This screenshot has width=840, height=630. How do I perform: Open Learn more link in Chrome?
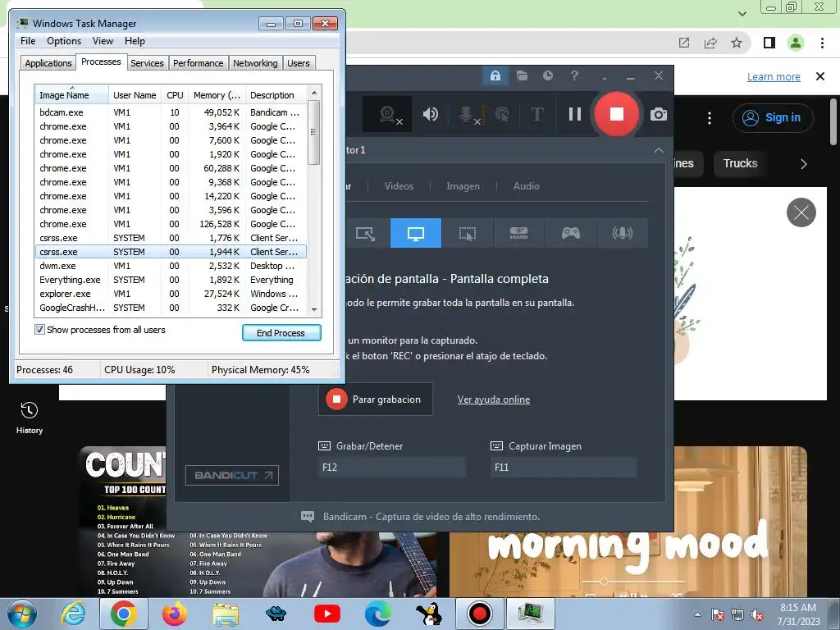pos(774,76)
